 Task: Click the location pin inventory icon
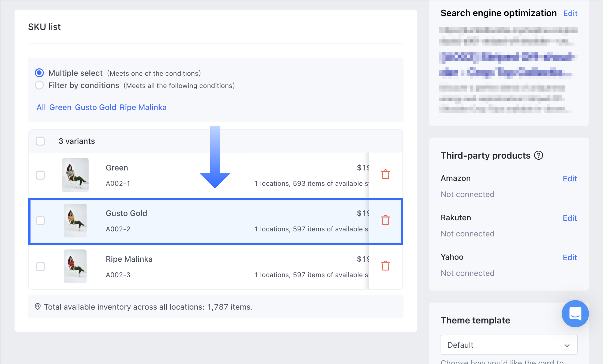pos(38,307)
